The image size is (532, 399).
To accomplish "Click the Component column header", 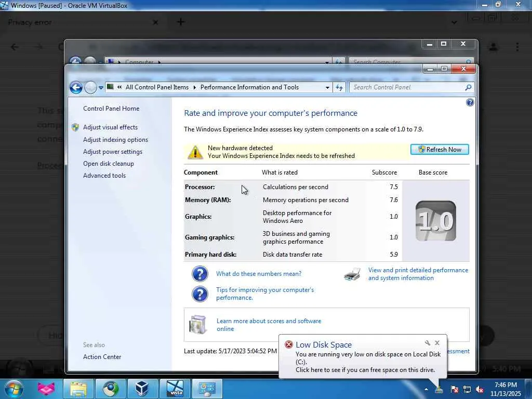I will (x=201, y=172).
